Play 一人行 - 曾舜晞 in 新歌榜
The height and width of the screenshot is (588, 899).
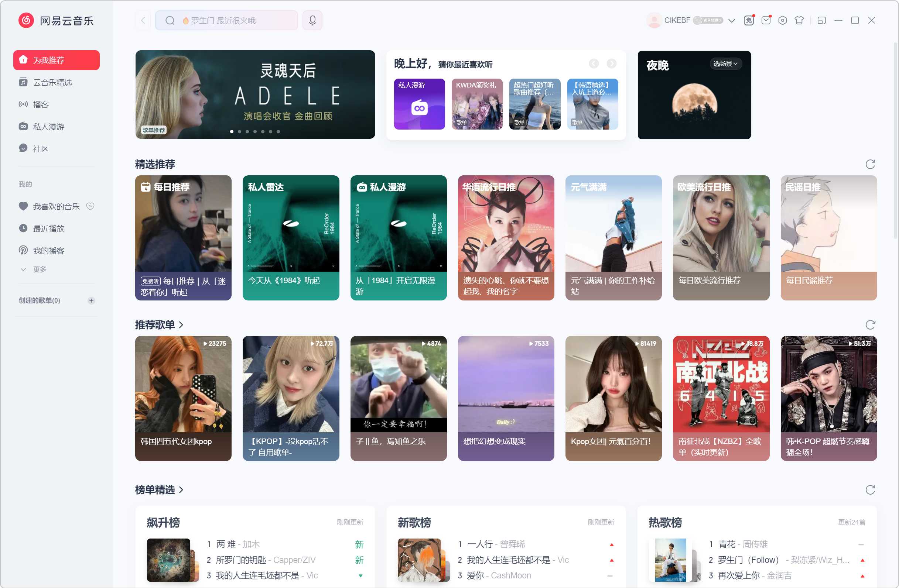536,544
